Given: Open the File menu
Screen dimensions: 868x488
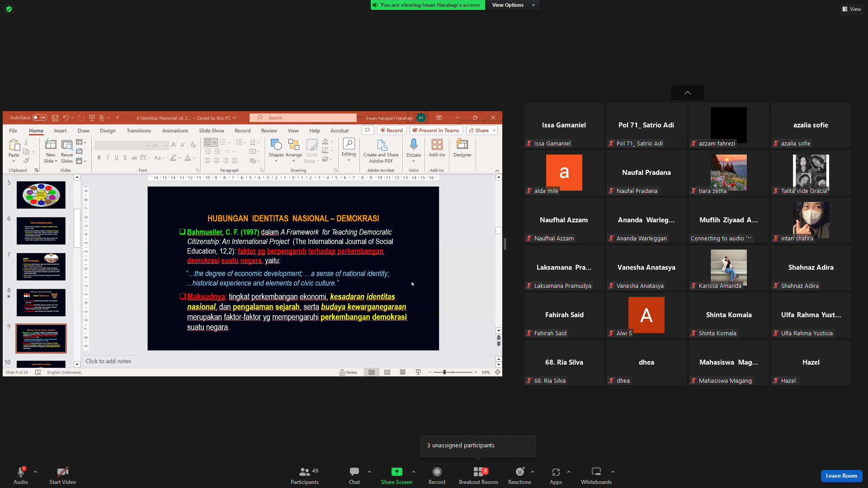Looking at the screenshot, I should point(13,131).
